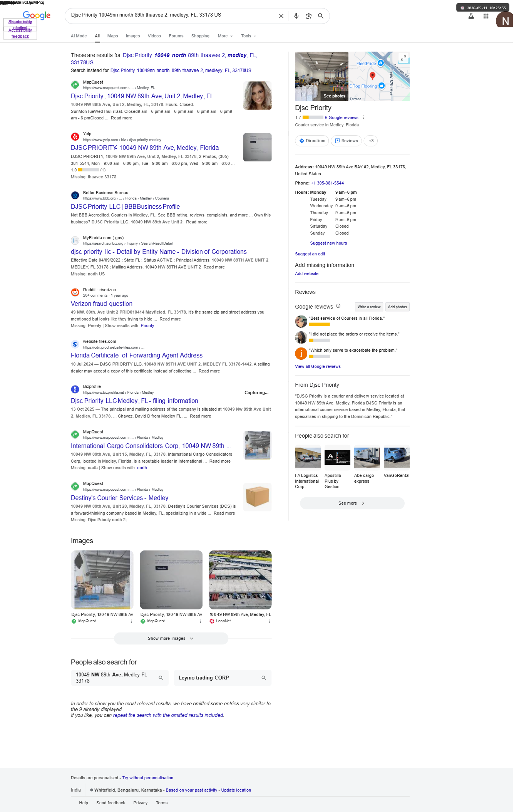Screen dimensions: 519x812
Task: Click the Better Business Bureau favicon
Action: (75, 195)
